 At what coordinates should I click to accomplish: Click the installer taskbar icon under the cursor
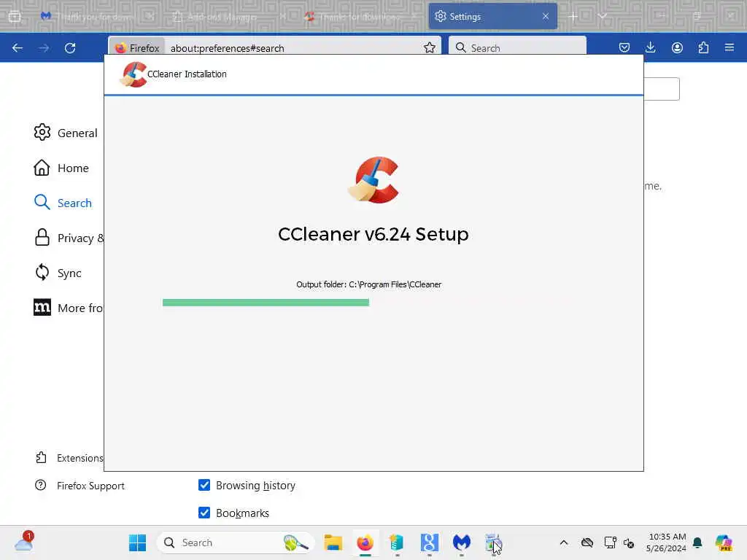point(493,542)
